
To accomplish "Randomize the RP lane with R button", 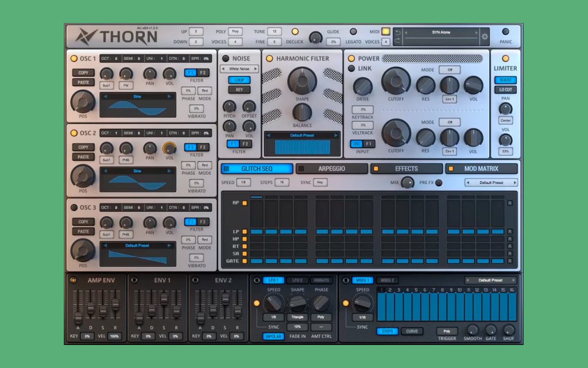I will 510,203.
